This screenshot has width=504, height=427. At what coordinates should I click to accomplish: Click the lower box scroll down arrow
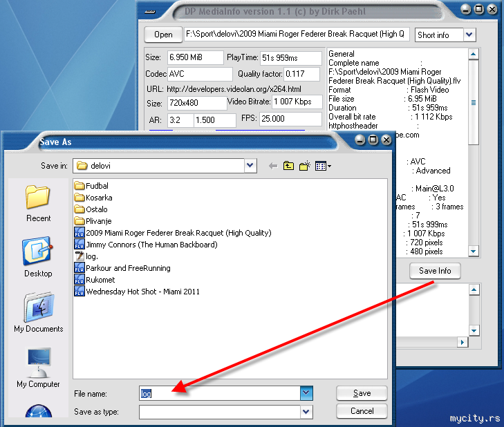click(474, 330)
